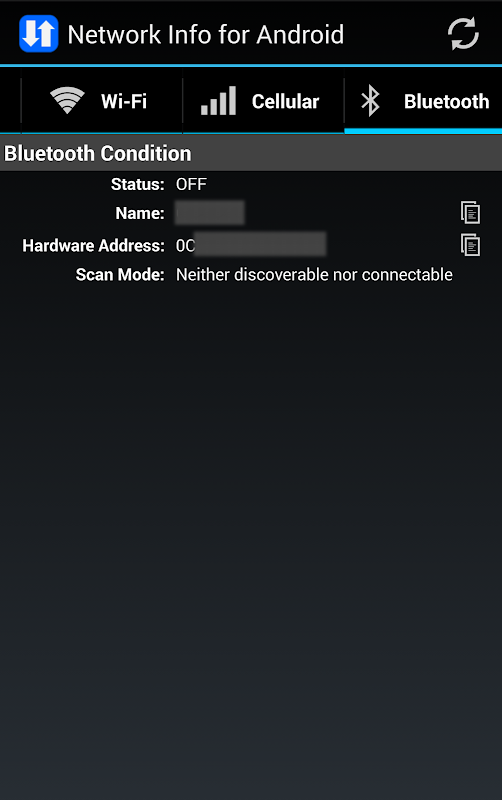Tap the OFF status value

click(191, 184)
